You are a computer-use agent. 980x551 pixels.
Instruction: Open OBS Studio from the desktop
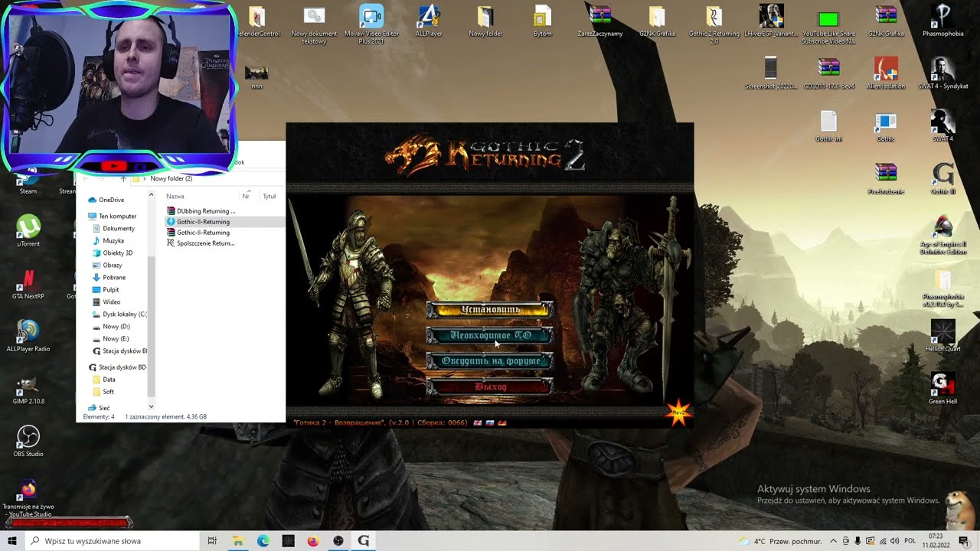tap(28, 442)
